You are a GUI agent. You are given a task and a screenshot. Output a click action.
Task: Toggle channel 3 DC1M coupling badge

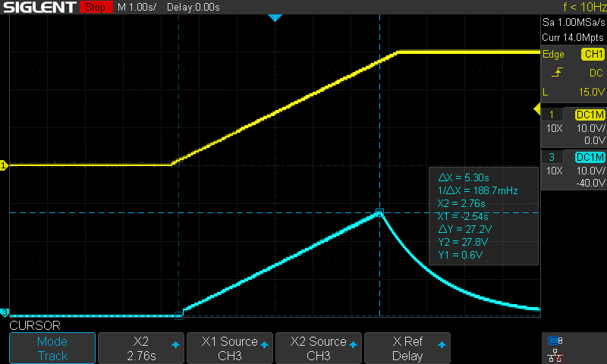[x=590, y=157]
